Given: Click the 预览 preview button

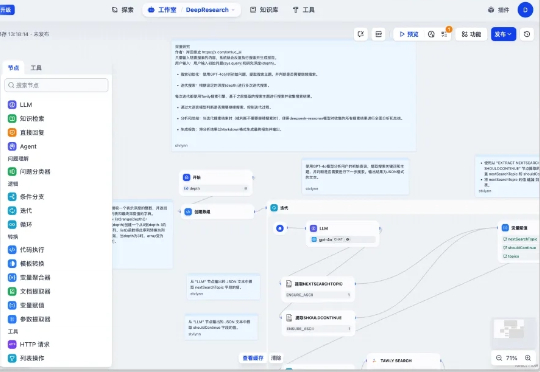Looking at the screenshot, I should point(409,34).
